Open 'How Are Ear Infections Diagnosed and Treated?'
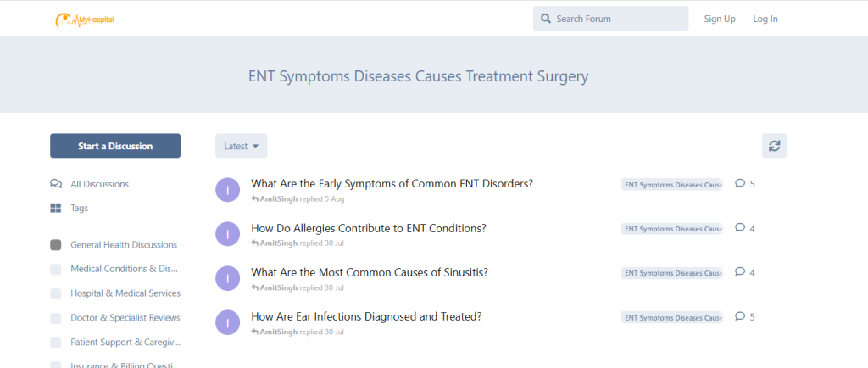This screenshot has width=868, height=368. point(366,316)
